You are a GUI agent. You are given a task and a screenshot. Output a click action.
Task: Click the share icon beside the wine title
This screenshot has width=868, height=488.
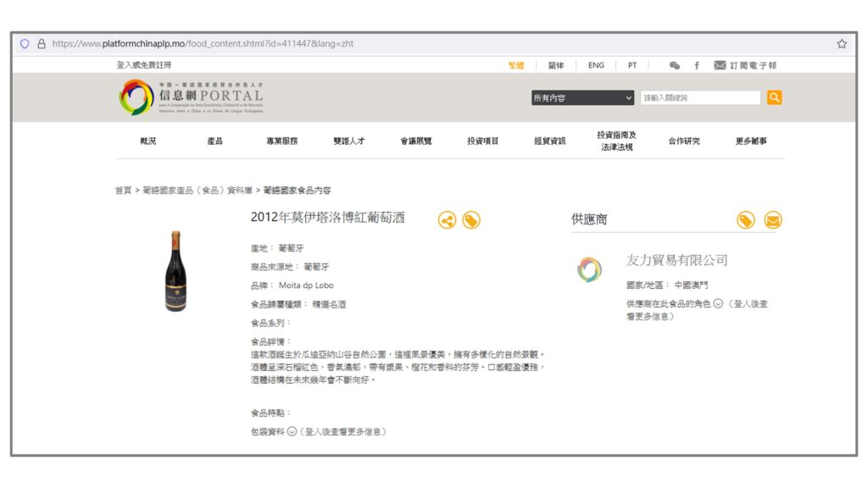pyautogui.click(x=447, y=220)
